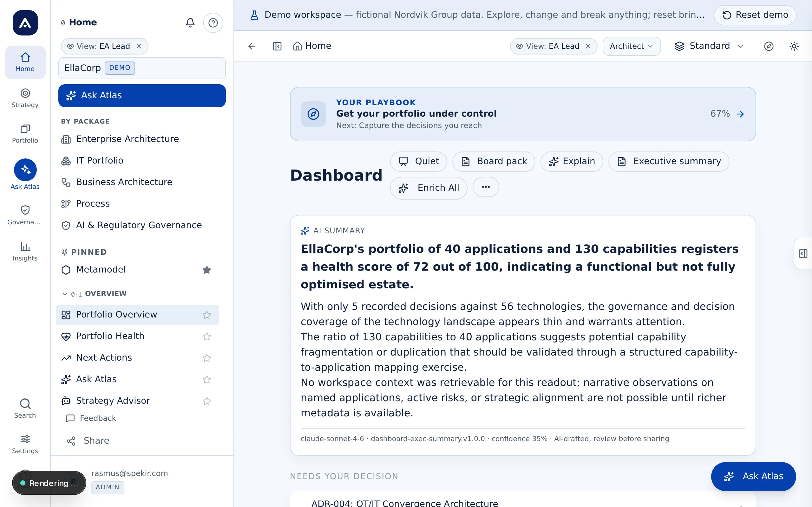Viewport: 812px width, 507px height.
Task: Collapse sidebar panel icon next to Home
Action: tap(277, 46)
